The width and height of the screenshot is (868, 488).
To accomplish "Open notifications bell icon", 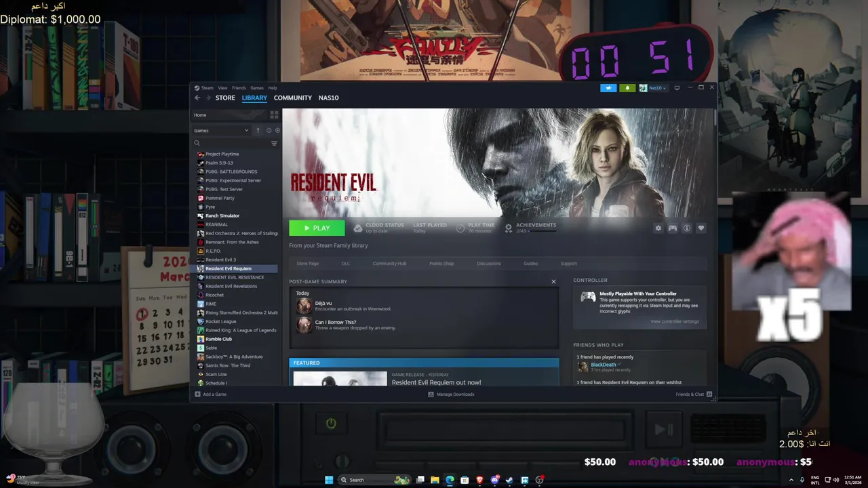I will (627, 87).
